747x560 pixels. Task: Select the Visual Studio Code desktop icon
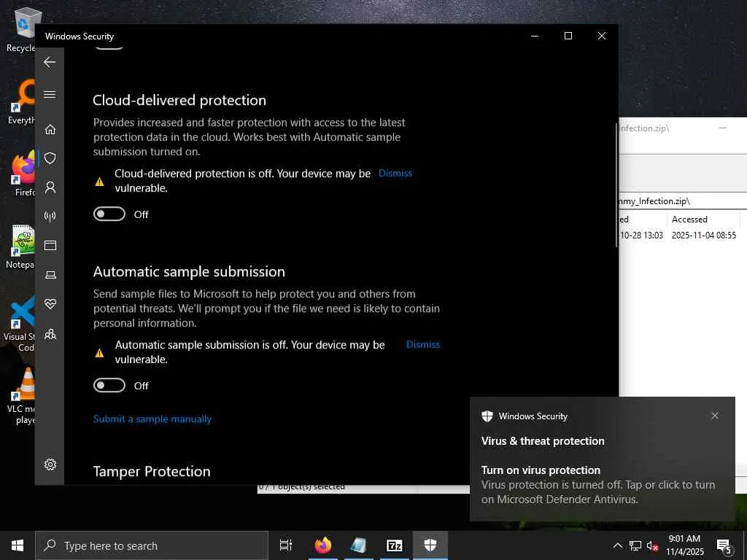tap(19, 324)
